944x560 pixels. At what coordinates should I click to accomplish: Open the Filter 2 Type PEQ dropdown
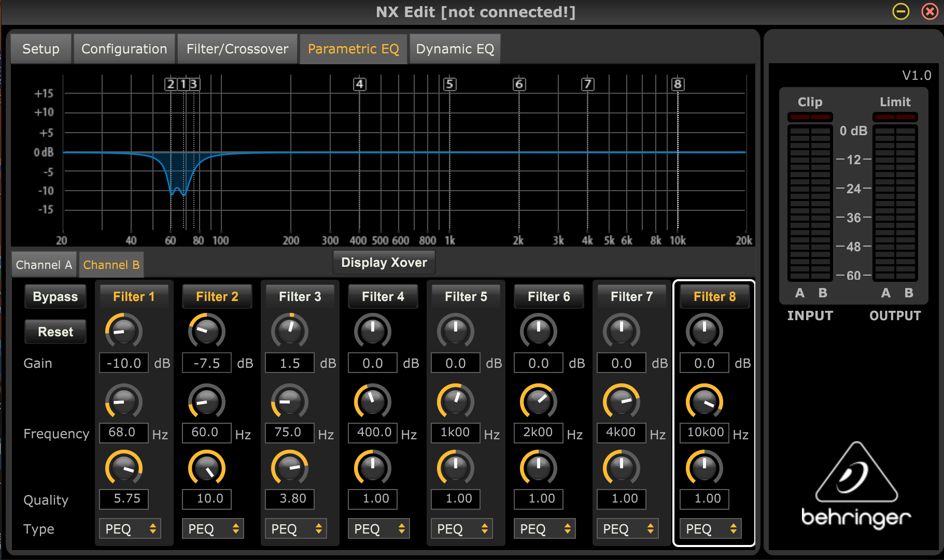point(213,529)
